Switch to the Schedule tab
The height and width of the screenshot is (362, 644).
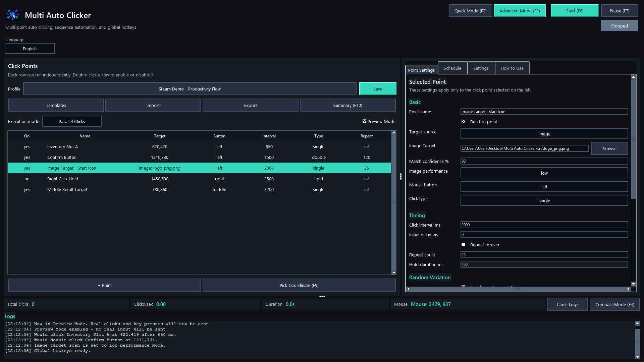point(452,68)
